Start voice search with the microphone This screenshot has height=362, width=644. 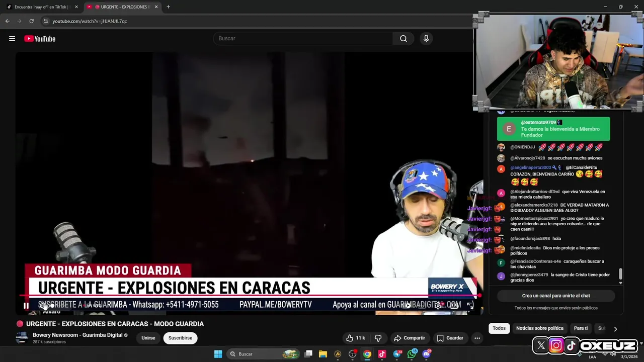(x=426, y=39)
